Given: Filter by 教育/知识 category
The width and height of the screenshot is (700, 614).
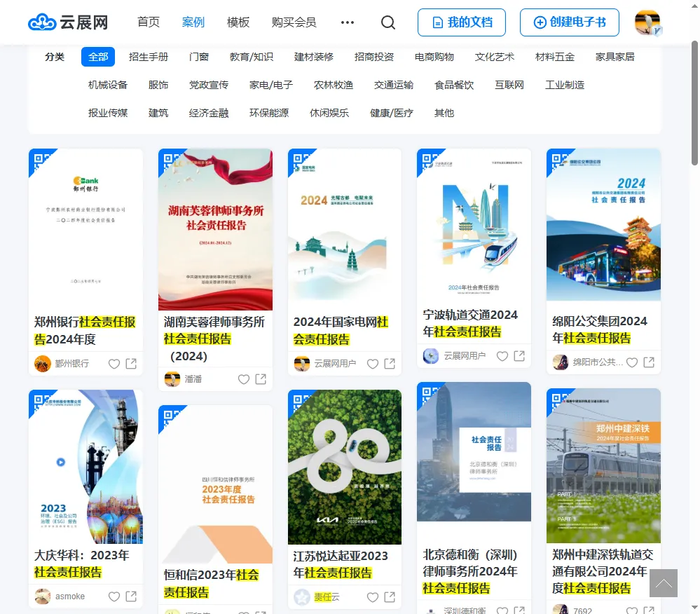Looking at the screenshot, I should [x=252, y=57].
